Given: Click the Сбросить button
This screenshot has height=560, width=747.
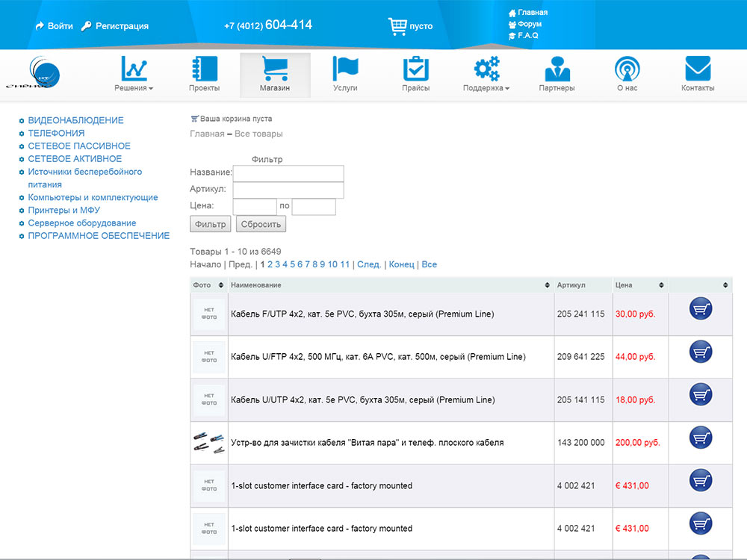Looking at the screenshot, I should pyautogui.click(x=261, y=224).
